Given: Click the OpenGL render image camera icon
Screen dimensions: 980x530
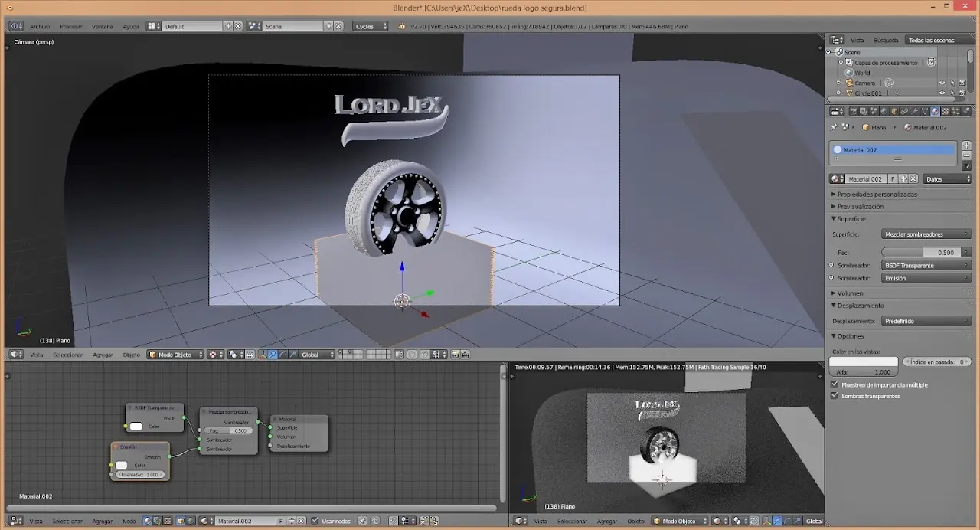Looking at the screenshot, I should pos(456,355).
